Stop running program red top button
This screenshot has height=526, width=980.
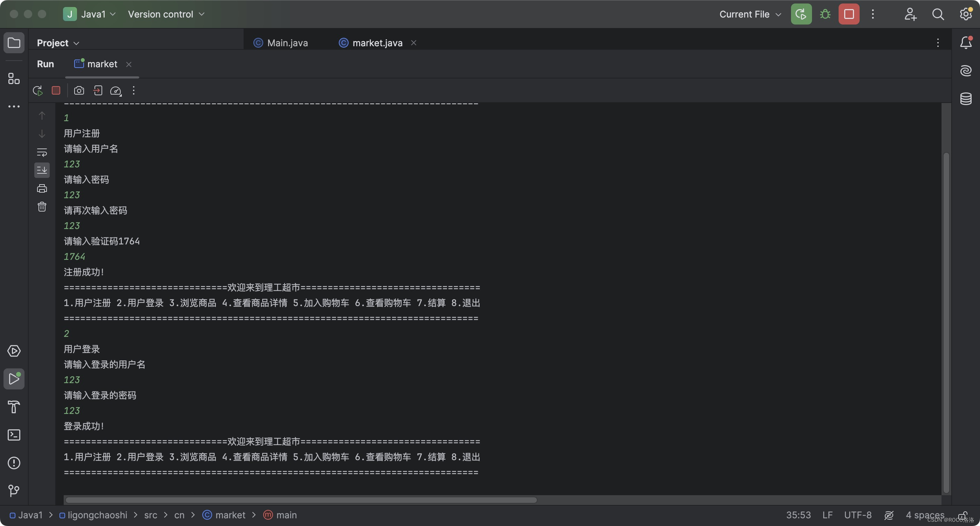[849, 14]
